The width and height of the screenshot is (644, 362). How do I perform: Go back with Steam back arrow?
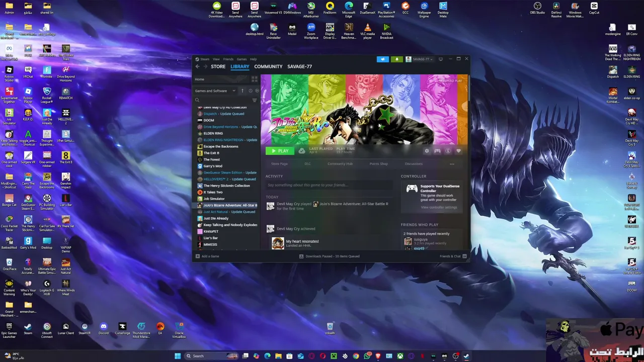(x=198, y=66)
